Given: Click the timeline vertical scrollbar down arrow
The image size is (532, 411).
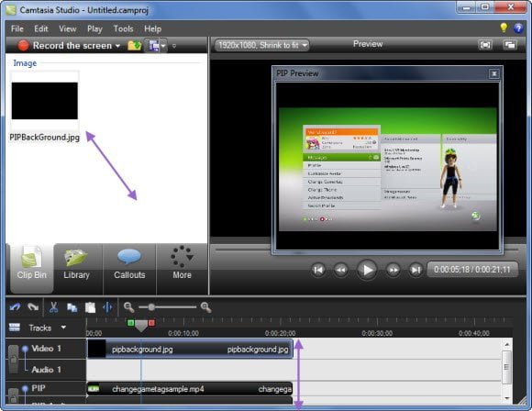Looking at the screenshot, I should [507, 398].
